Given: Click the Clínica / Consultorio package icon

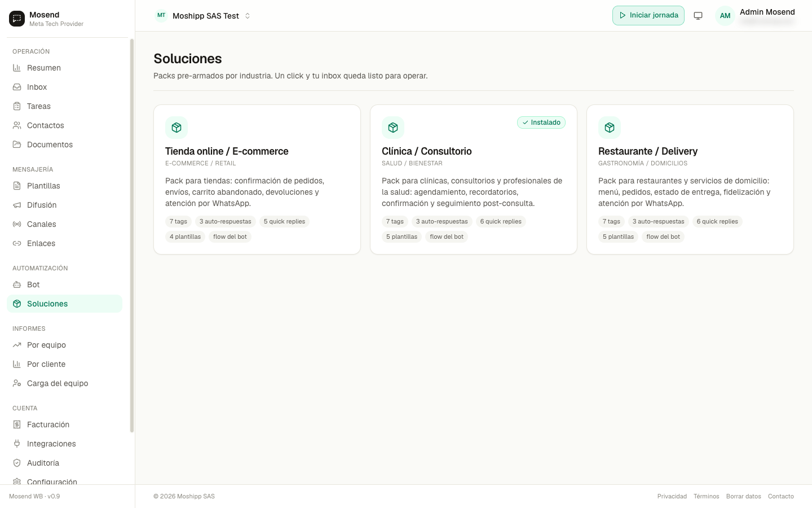Looking at the screenshot, I should tap(393, 128).
